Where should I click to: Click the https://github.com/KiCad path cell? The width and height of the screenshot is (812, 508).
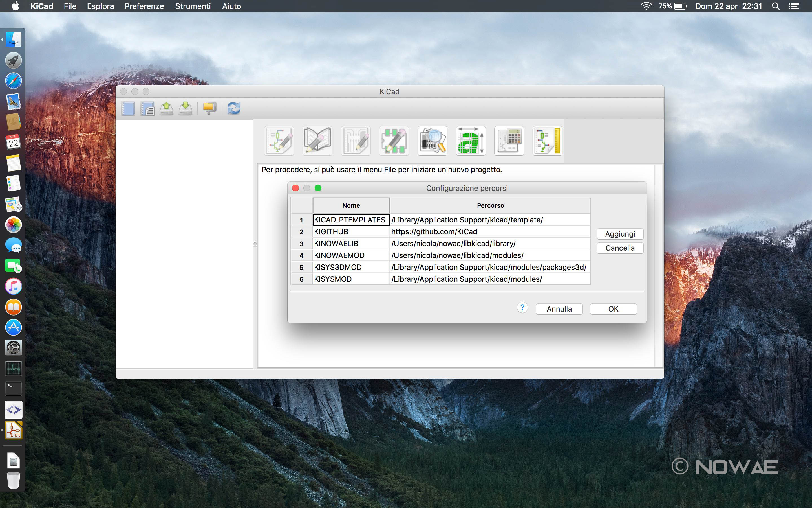490,231
